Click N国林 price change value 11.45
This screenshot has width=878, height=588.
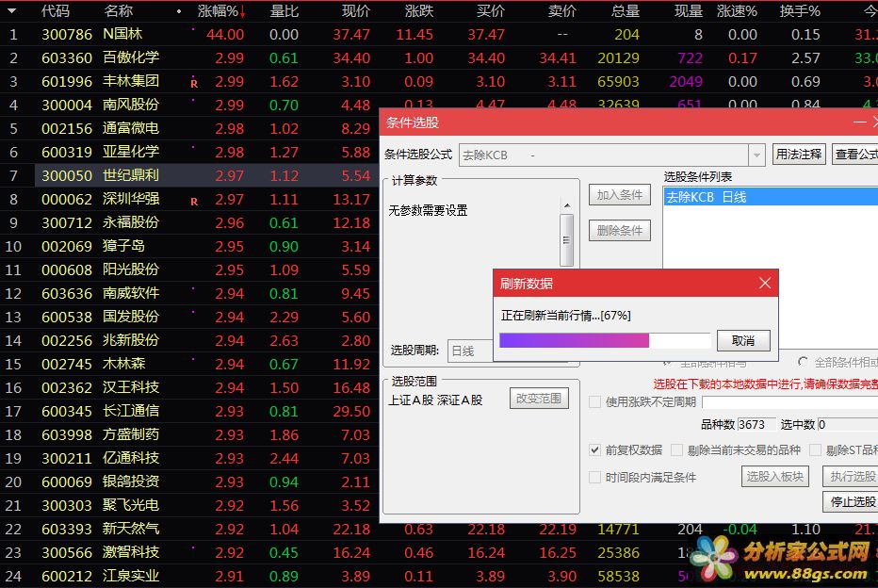point(415,34)
